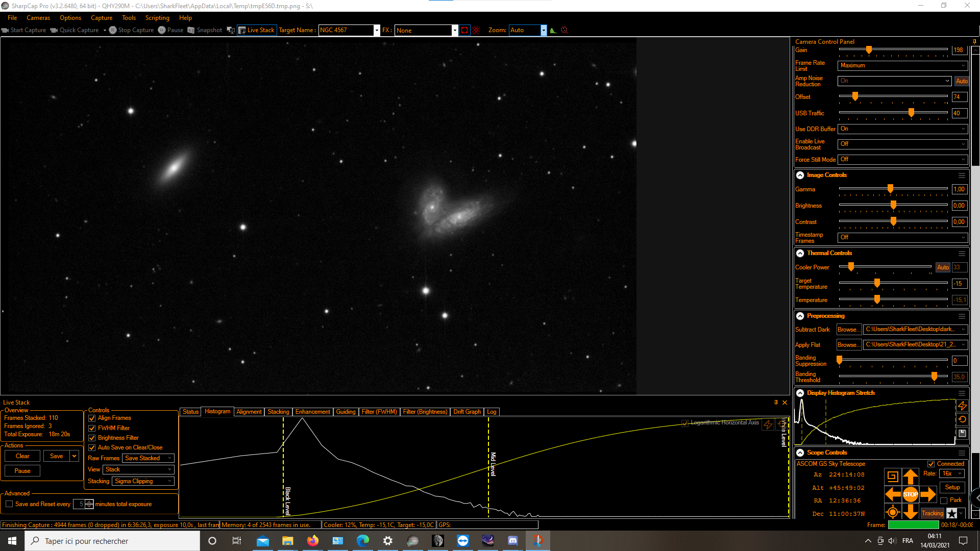The height and width of the screenshot is (551, 980).
Task: Click the Setup button in Scope Controls
Action: (952, 487)
